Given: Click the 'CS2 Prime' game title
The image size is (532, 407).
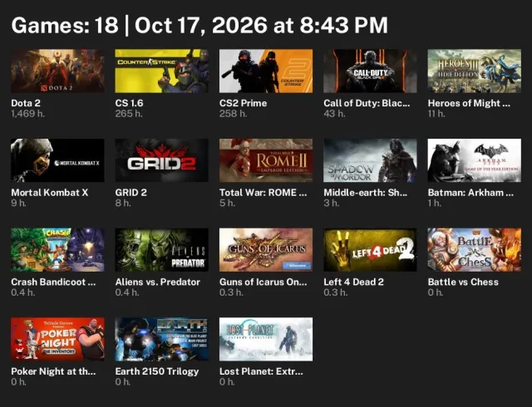Looking at the screenshot, I should pyautogui.click(x=243, y=103).
